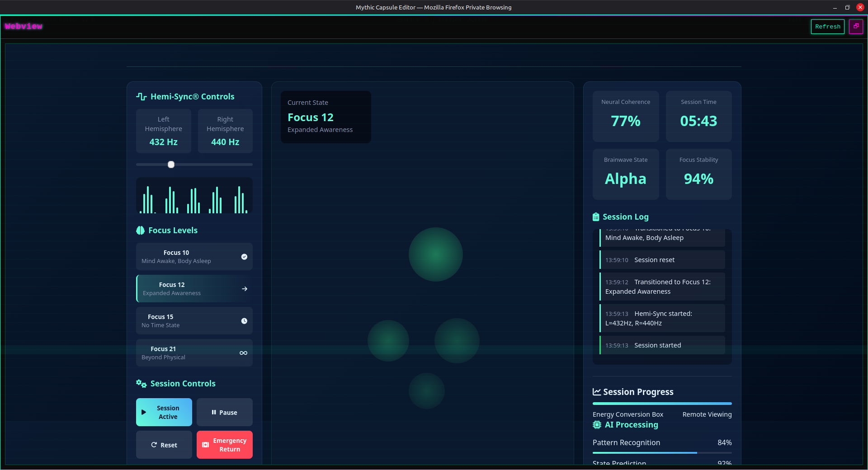
Task: Click the Hemi-Sync waveform icon
Action: [142, 97]
